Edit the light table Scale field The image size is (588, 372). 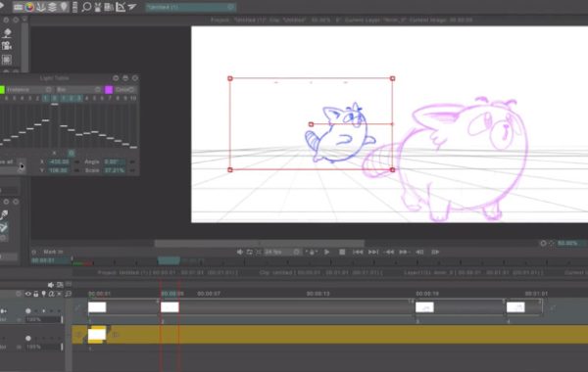click(114, 170)
